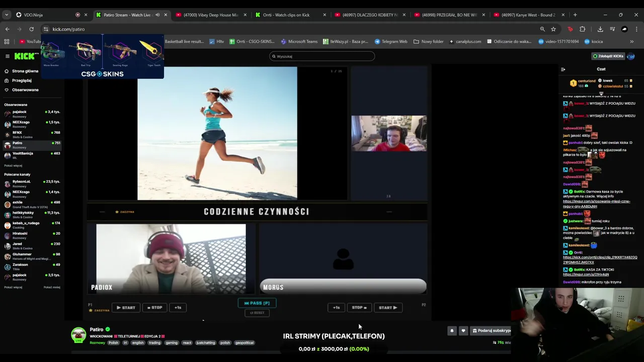Open Gluhammer recommended channel
644x362 pixels.
[32, 256]
